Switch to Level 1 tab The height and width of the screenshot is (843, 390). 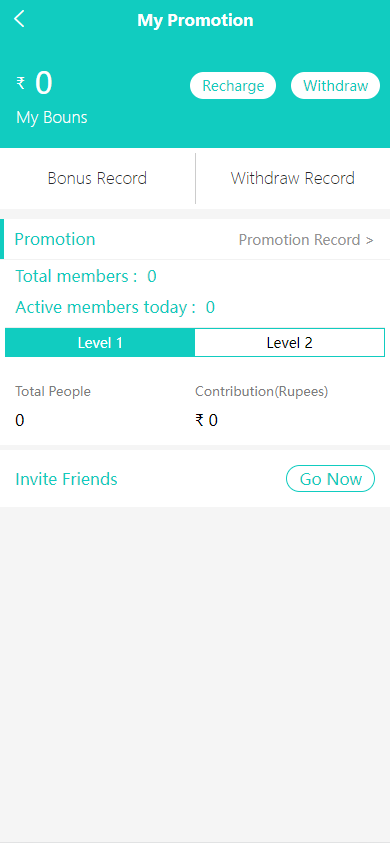pyautogui.click(x=100, y=342)
